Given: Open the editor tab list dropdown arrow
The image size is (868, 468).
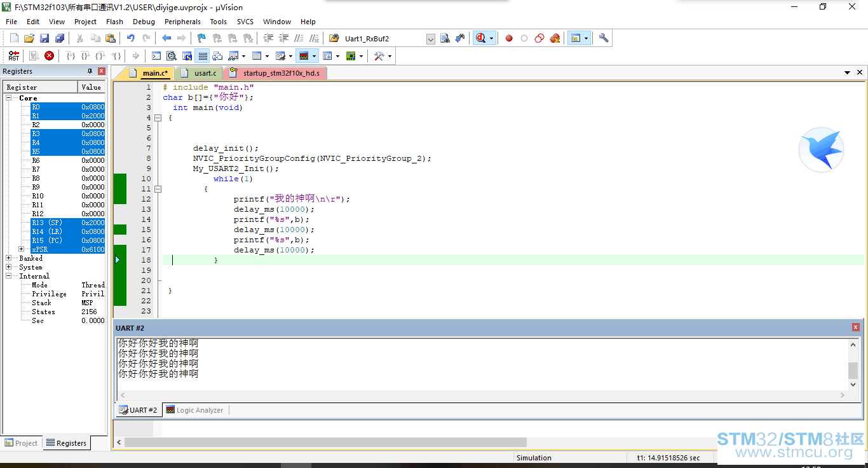Looking at the screenshot, I should 848,73.
